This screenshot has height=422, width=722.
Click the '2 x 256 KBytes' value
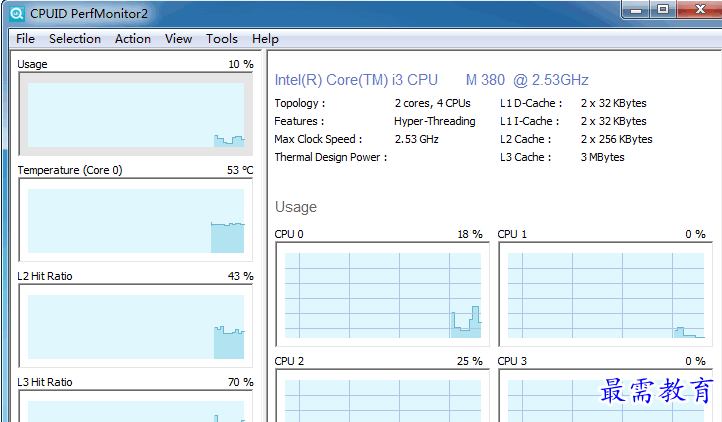[x=617, y=139]
